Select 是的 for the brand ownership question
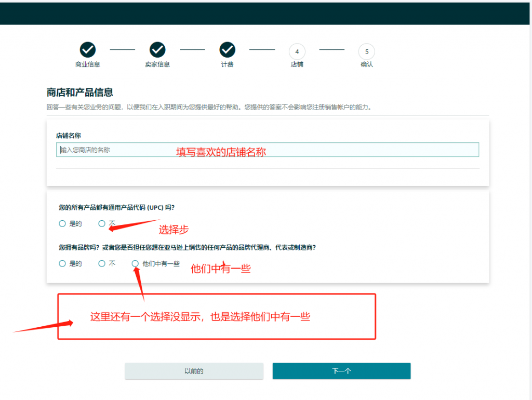 point(62,263)
